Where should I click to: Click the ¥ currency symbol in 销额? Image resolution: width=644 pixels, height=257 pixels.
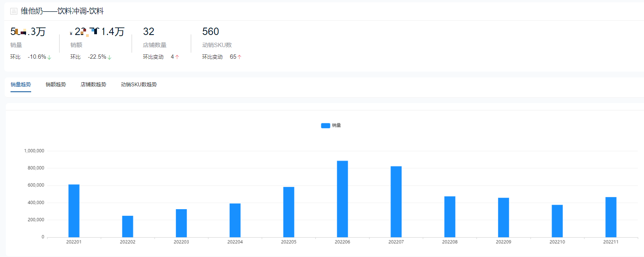[71, 33]
